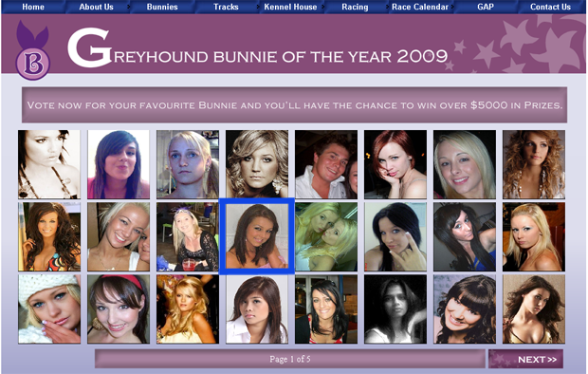This screenshot has width=588, height=374.
Task: Select Kennel House in navigation
Action: point(290,7)
